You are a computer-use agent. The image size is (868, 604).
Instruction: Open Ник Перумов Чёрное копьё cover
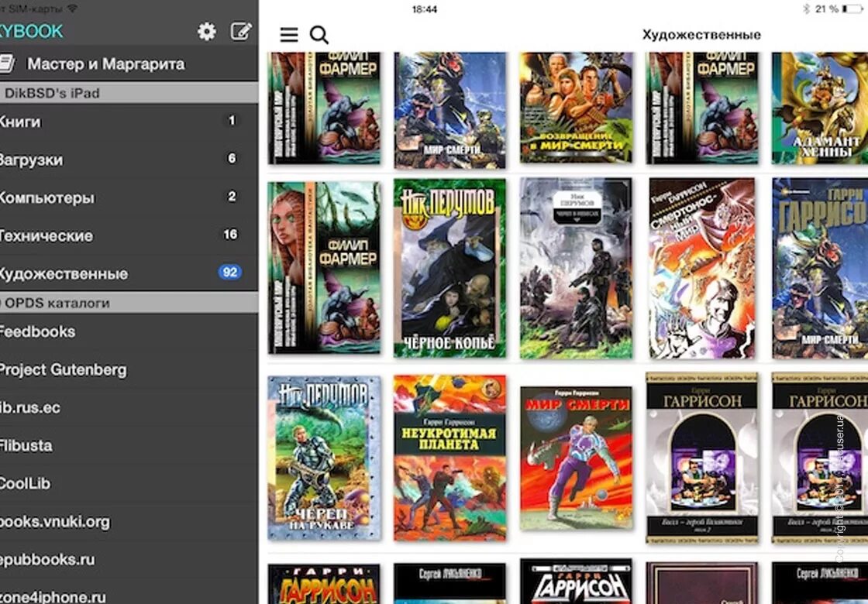point(449,268)
